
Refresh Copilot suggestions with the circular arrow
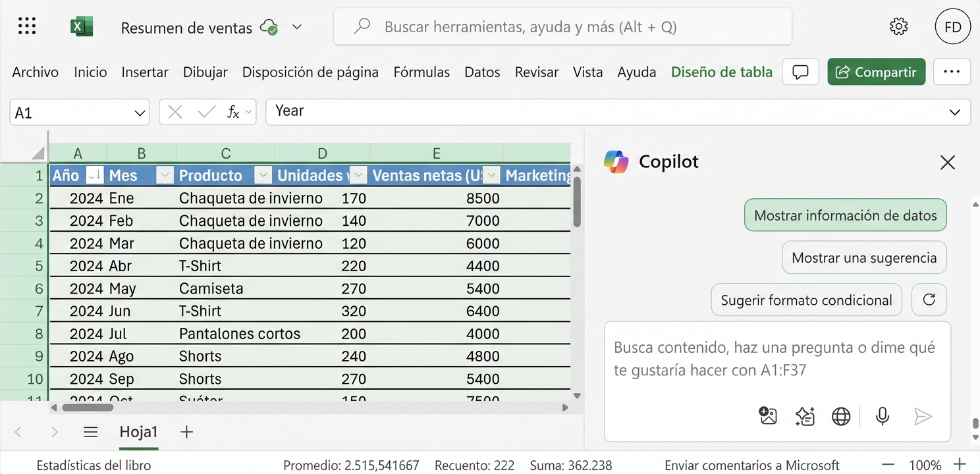click(929, 300)
